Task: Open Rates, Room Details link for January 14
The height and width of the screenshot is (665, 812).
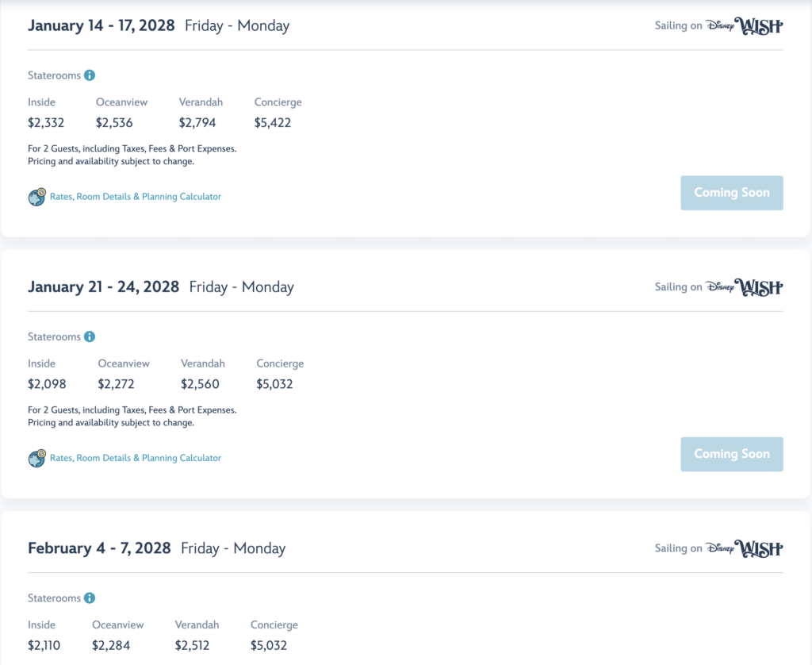Action: tap(136, 197)
